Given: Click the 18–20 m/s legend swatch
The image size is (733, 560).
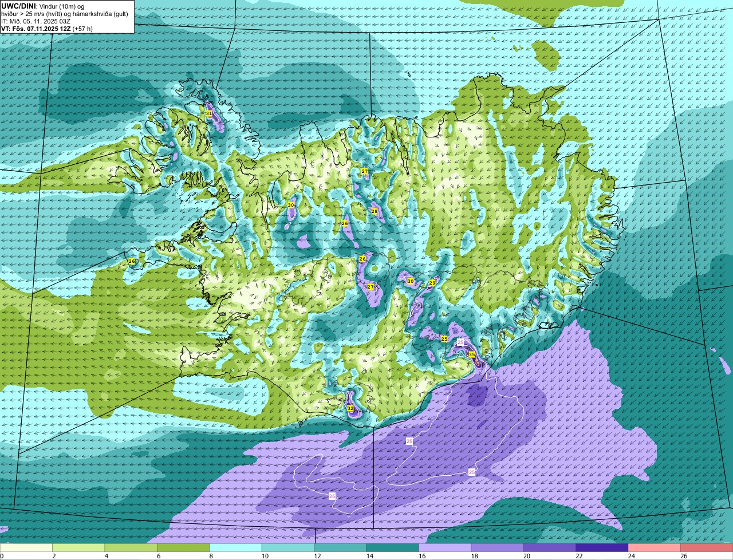Looking at the screenshot, I should coord(498,547).
